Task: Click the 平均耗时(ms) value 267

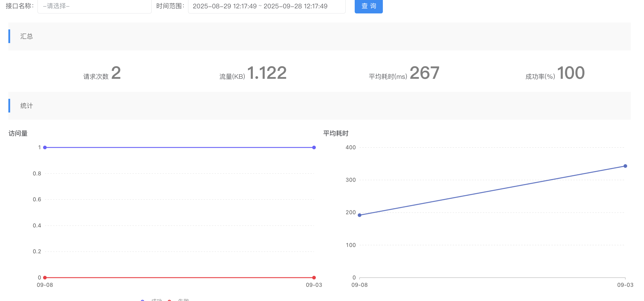Action: click(424, 73)
